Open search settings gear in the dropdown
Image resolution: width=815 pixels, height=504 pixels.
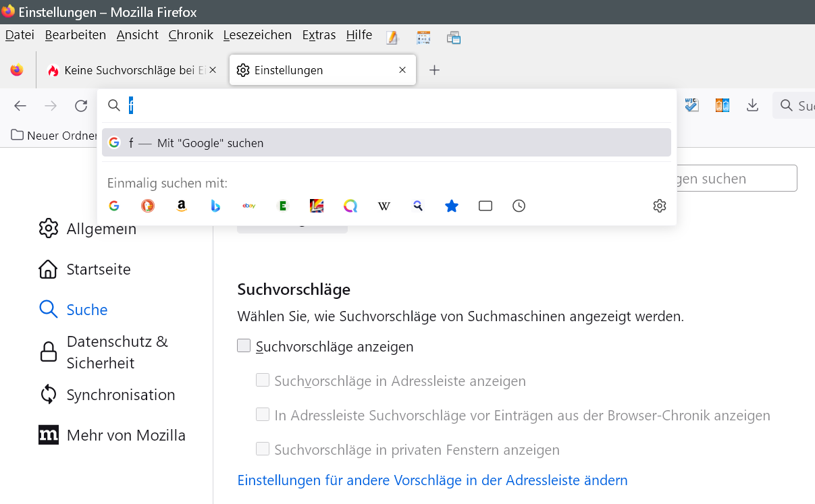pos(660,206)
